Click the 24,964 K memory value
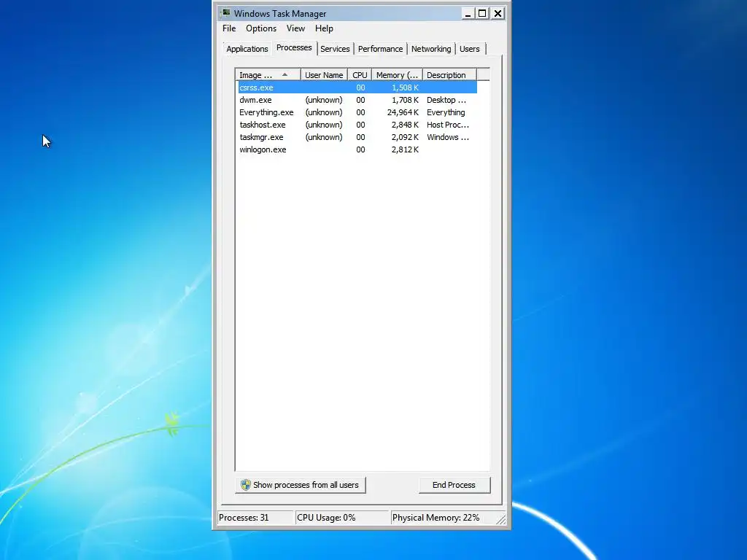This screenshot has width=747, height=560. (403, 112)
